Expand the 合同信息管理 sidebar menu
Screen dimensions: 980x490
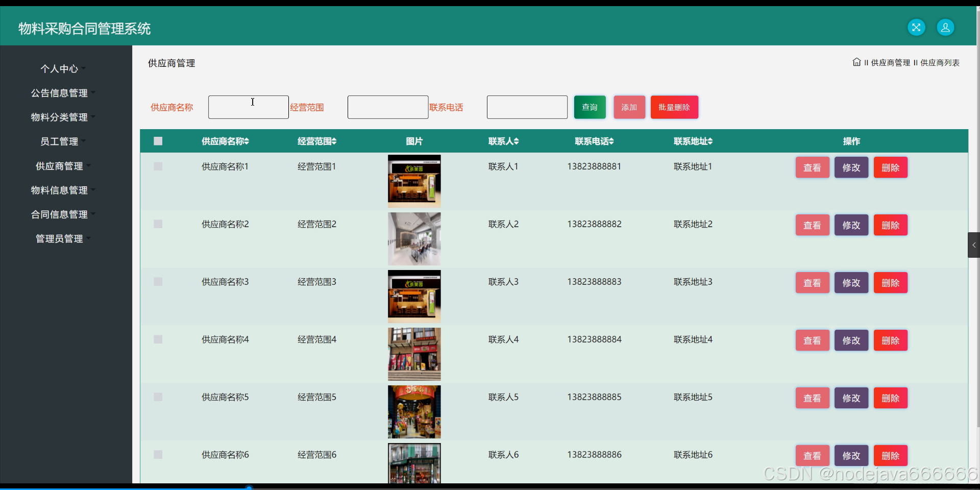[63, 214]
